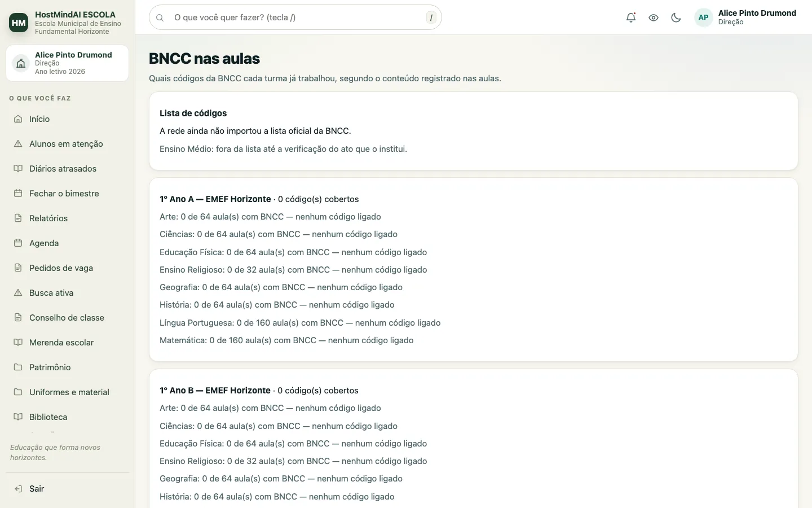Click the HM HostMindAI logo
Viewport: 812px width, 508px height.
(x=19, y=23)
